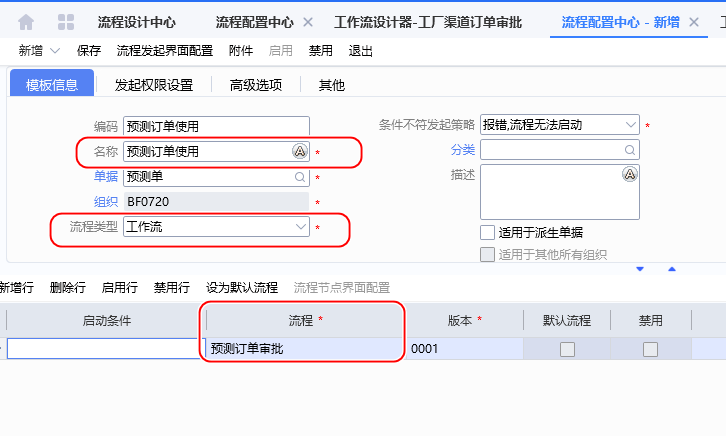
Task: Open the 流程类型 dropdown
Action: (x=301, y=227)
